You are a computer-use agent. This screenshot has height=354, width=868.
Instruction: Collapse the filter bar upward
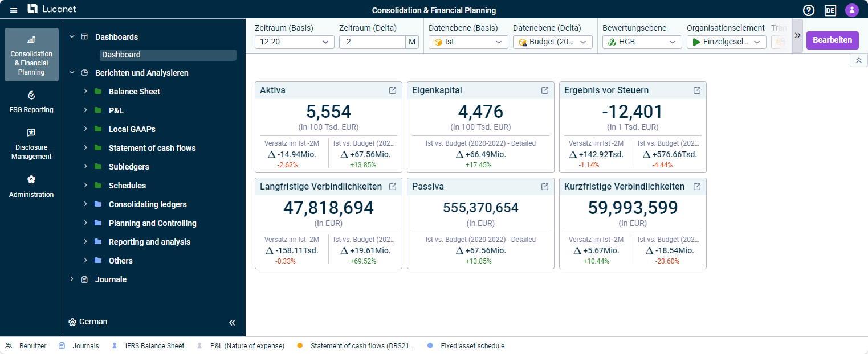859,60
